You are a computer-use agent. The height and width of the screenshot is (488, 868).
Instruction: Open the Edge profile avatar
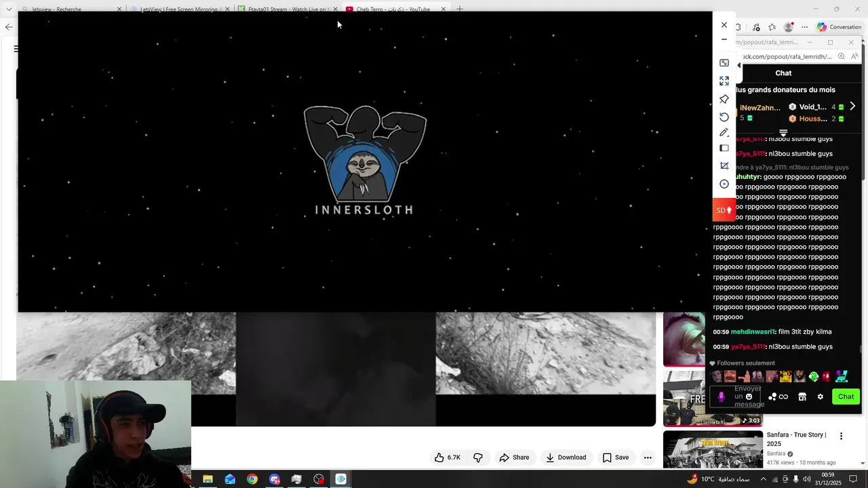coord(788,27)
